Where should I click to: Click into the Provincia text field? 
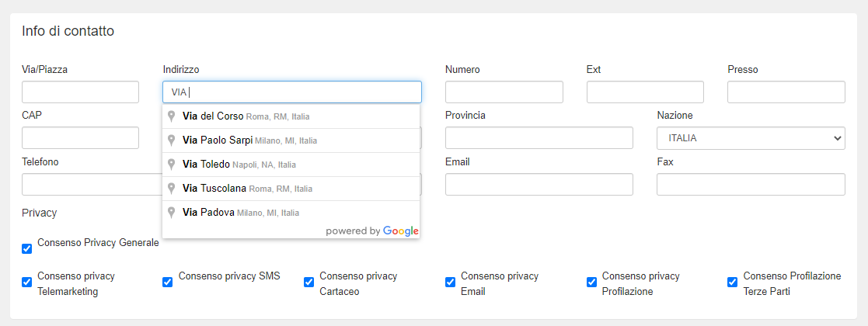pyautogui.click(x=539, y=138)
